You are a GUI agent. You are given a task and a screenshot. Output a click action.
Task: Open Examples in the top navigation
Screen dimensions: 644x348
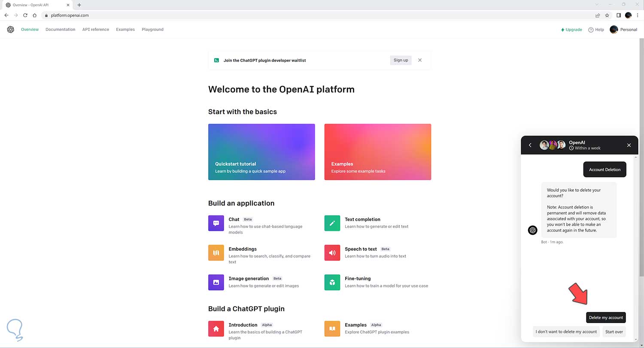tap(125, 30)
